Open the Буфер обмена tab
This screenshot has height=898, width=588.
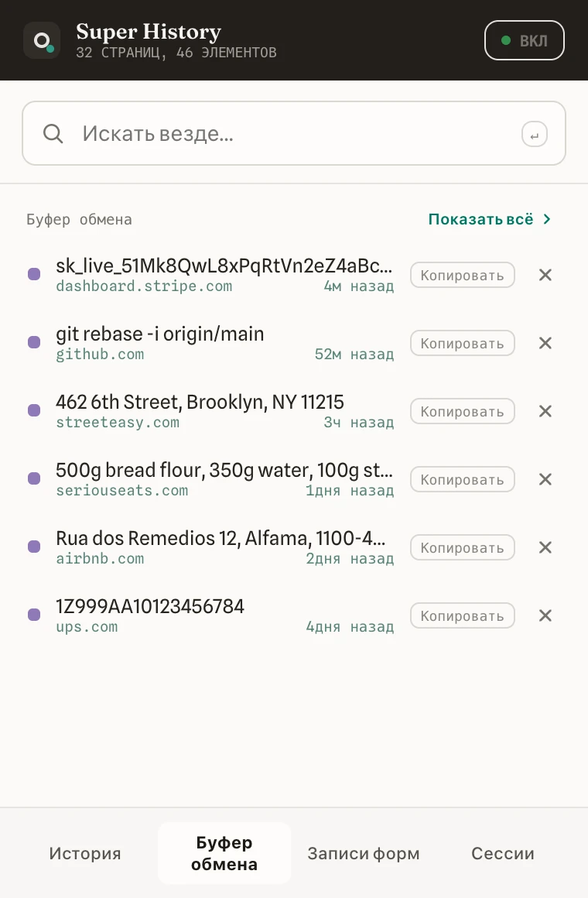[x=224, y=853]
